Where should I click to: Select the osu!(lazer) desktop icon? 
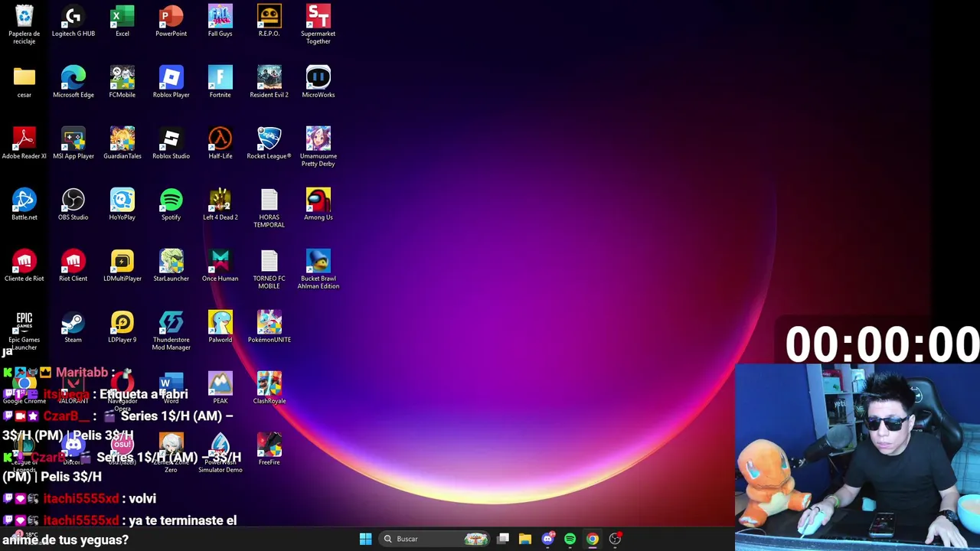tap(122, 449)
